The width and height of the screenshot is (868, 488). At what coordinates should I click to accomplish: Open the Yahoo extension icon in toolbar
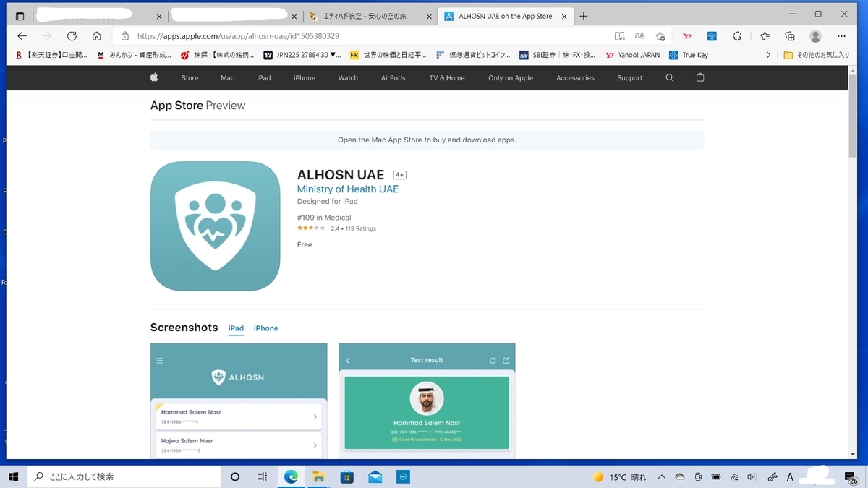click(687, 36)
